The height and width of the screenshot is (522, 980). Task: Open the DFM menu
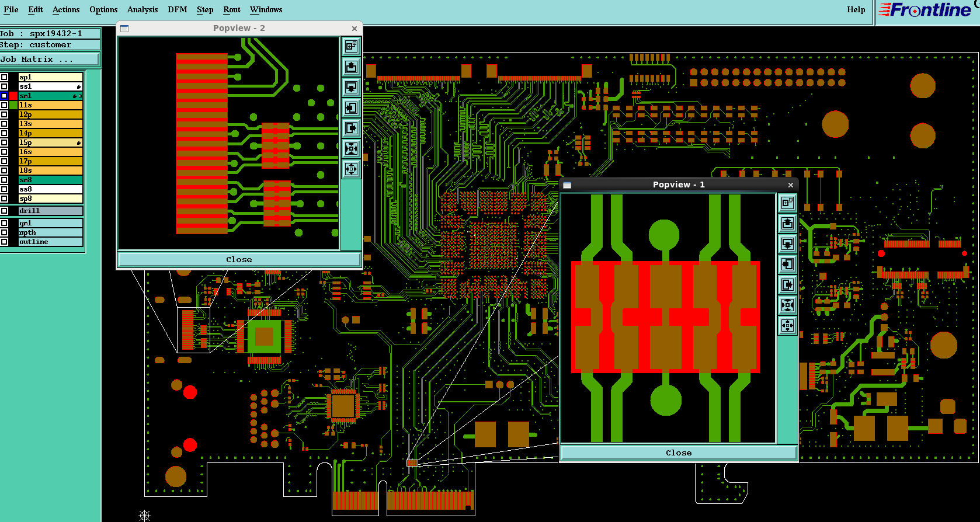pos(177,9)
